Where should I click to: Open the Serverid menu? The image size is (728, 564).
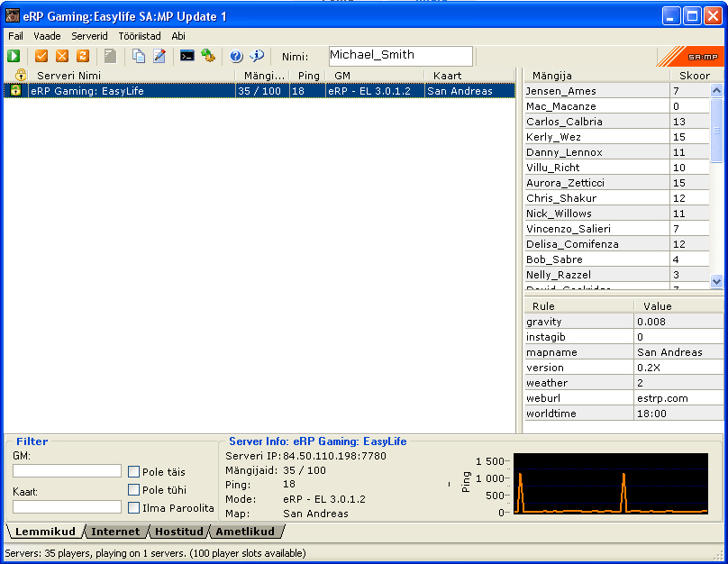point(89,36)
